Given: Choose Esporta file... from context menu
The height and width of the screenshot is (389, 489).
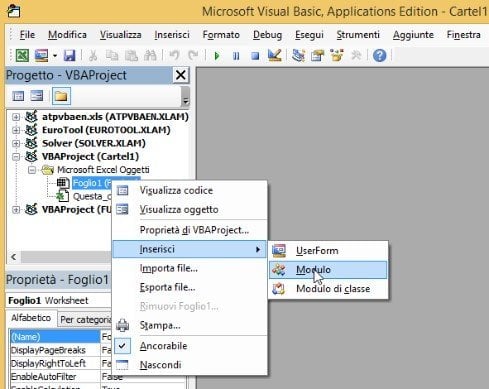Looking at the screenshot, I should pos(190,287).
